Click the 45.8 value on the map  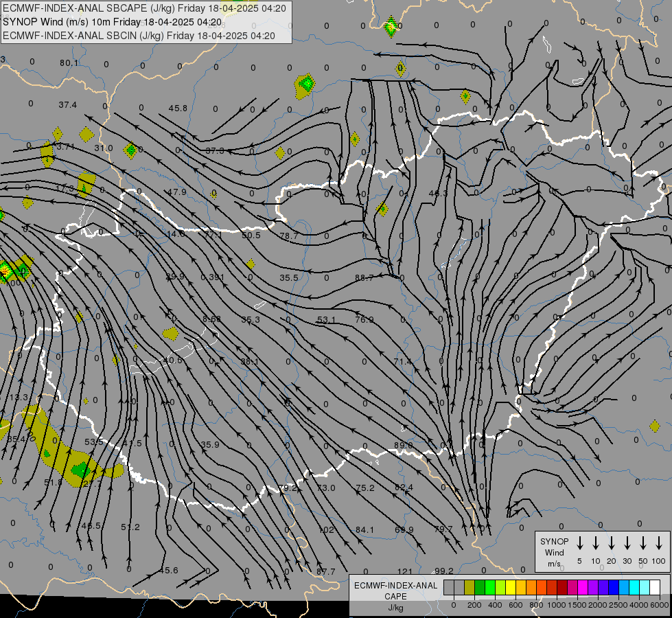(x=178, y=108)
